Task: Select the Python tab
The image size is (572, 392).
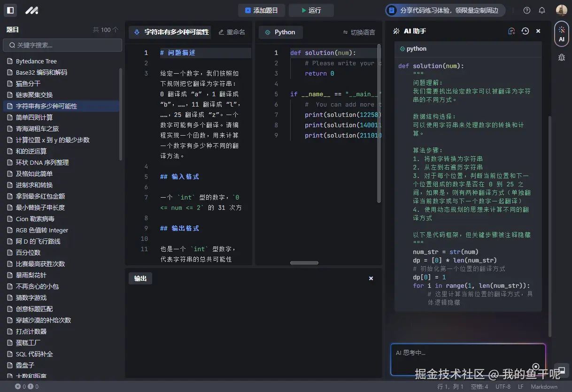Action: tap(280, 32)
